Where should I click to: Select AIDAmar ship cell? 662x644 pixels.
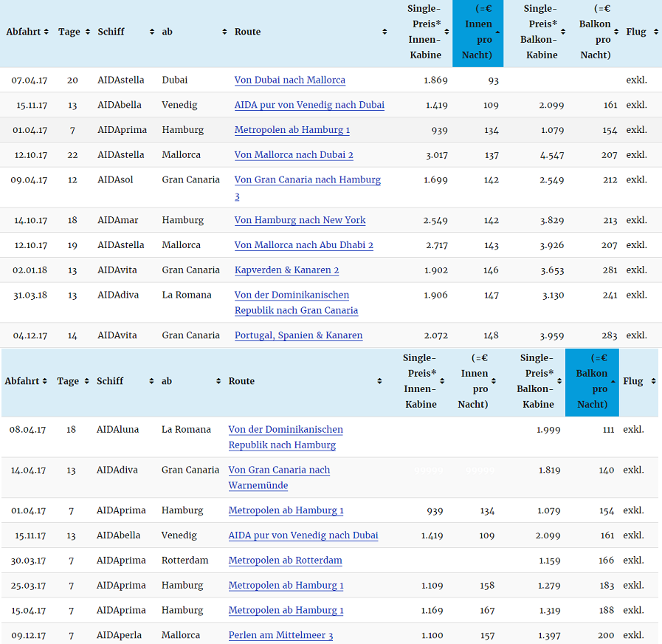click(118, 220)
